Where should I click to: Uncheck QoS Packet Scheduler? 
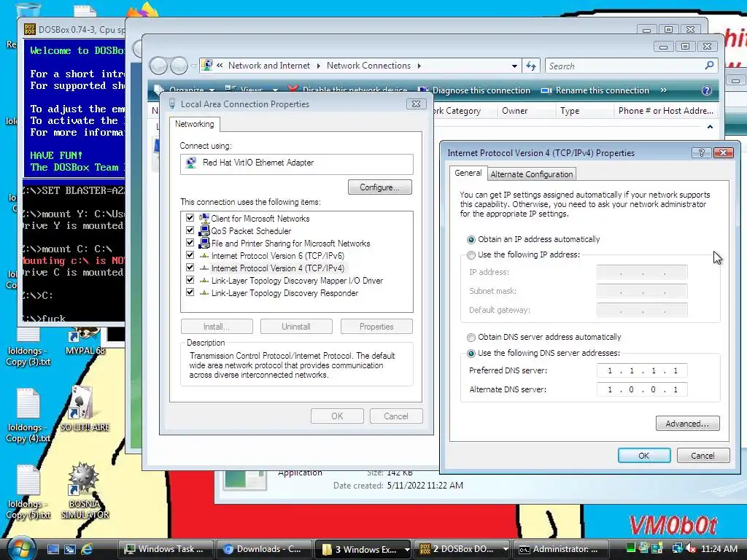pos(190,230)
